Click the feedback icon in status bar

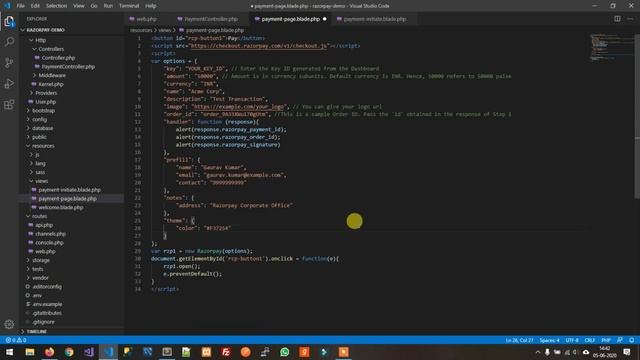click(620, 340)
